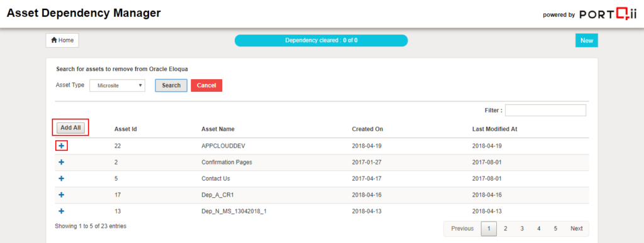Click plus icon beside Dep_A_CR1
The height and width of the screenshot is (243, 644).
click(61, 195)
